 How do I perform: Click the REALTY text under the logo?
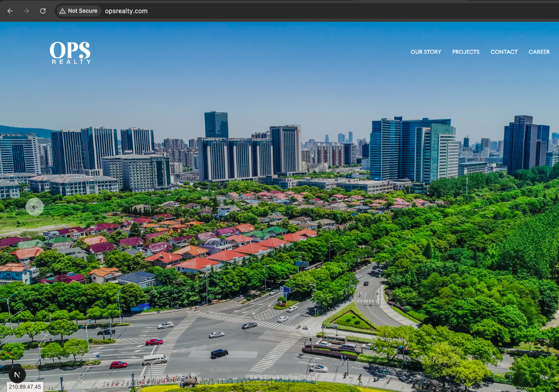pos(70,62)
